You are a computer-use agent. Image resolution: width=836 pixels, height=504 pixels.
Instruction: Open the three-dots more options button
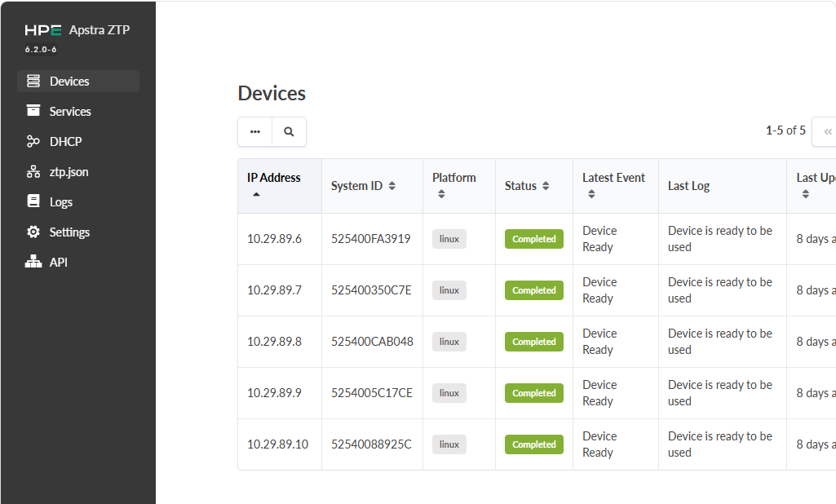click(x=254, y=132)
